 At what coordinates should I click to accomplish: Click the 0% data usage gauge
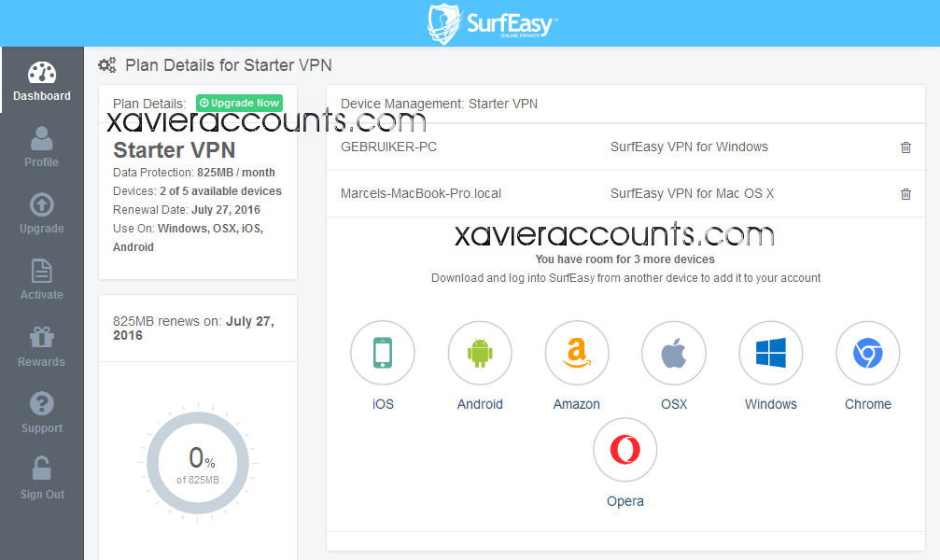pyautogui.click(x=198, y=463)
